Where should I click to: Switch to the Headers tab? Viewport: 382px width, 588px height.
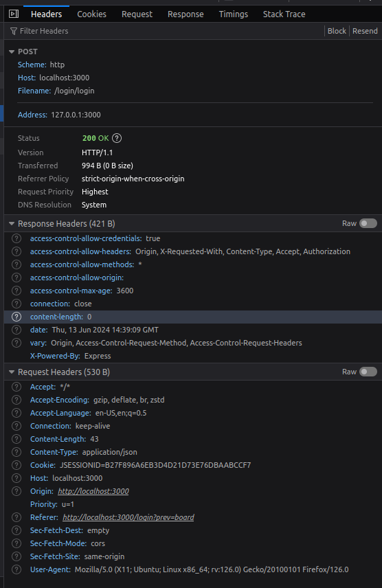click(x=46, y=14)
